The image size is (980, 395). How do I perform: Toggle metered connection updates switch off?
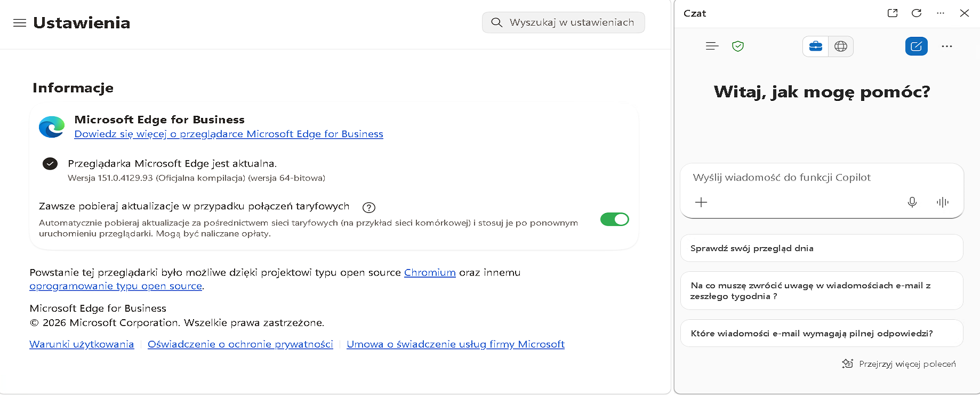coord(615,219)
